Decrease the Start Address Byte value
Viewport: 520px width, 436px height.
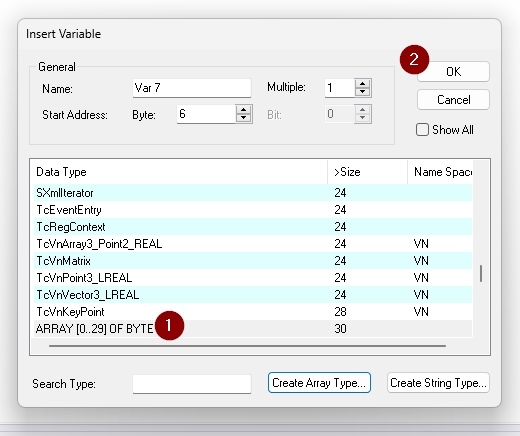click(x=244, y=118)
